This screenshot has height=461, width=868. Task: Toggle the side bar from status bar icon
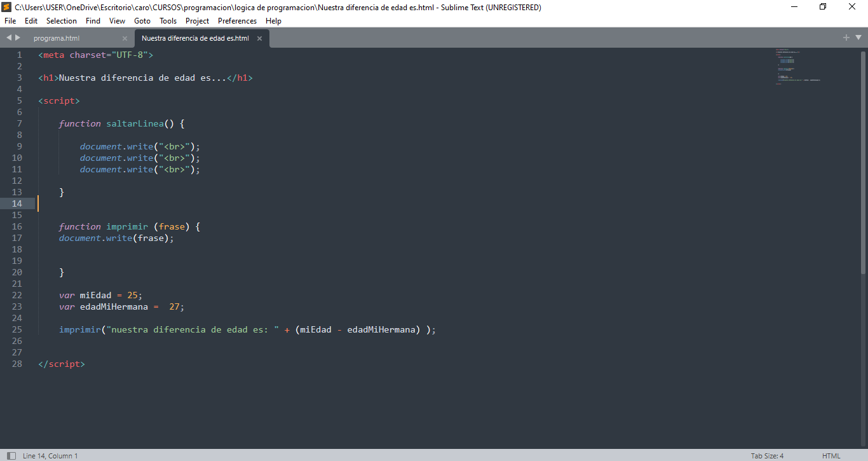tap(11, 456)
